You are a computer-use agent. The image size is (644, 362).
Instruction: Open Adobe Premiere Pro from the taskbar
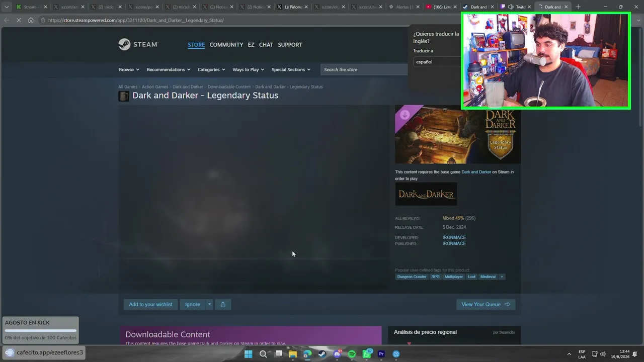[381, 354]
